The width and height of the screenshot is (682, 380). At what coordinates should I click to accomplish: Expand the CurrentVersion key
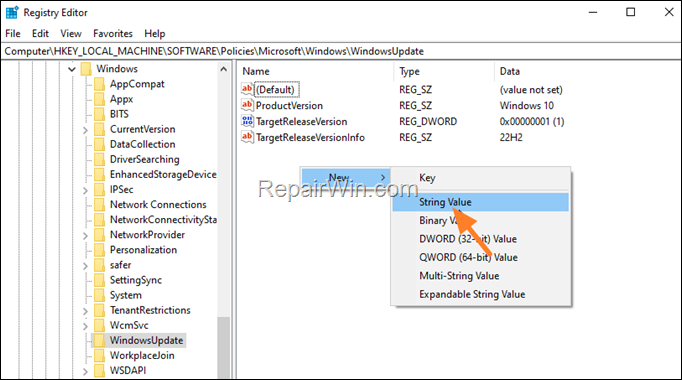pyautogui.click(x=85, y=130)
